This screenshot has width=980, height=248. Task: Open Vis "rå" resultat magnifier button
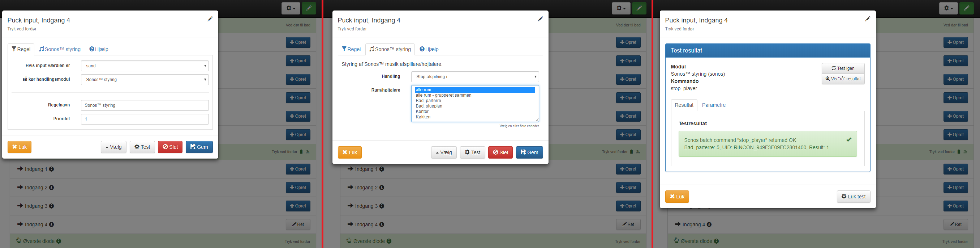pyautogui.click(x=843, y=79)
